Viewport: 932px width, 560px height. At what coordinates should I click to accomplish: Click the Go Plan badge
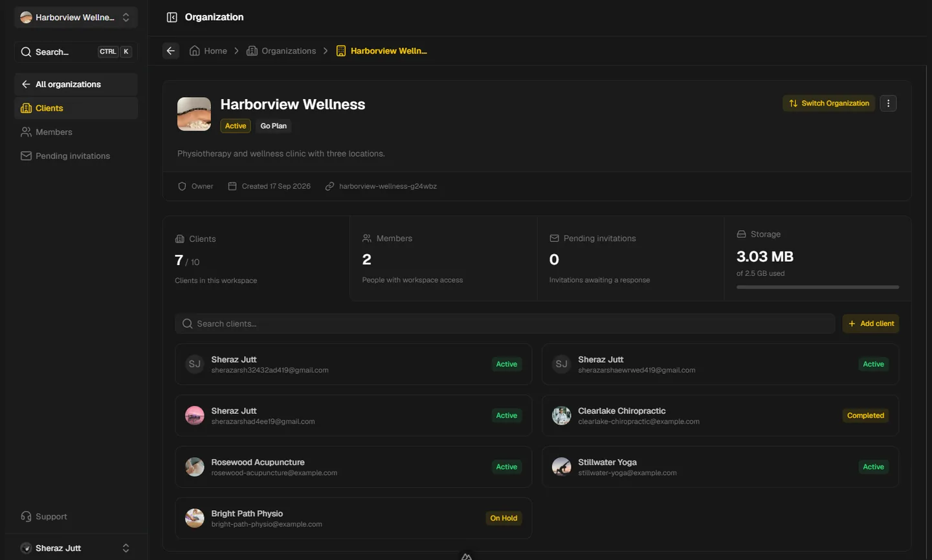273,126
